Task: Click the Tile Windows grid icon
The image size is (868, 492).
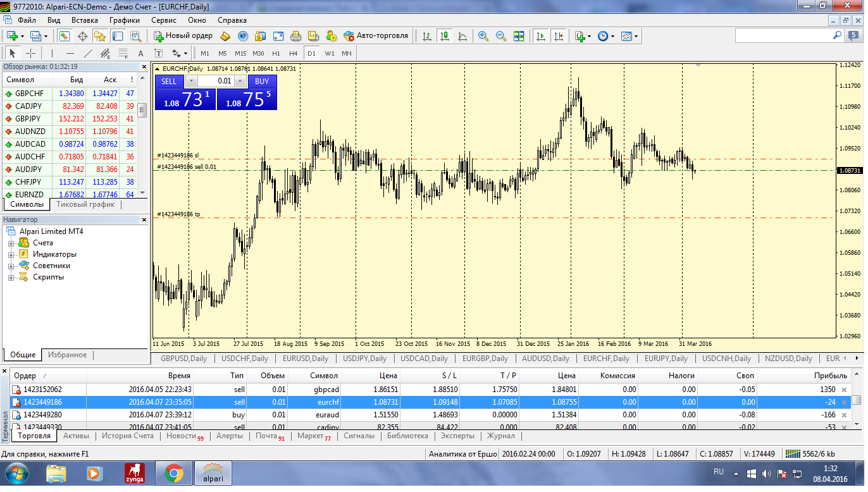Action: (x=519, y=36)
